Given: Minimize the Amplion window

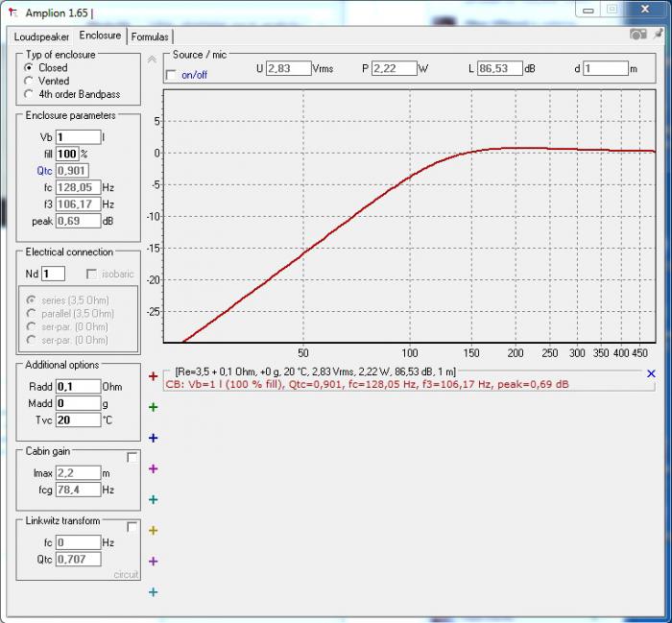Looking at the screenshot, I should point(588,10).
